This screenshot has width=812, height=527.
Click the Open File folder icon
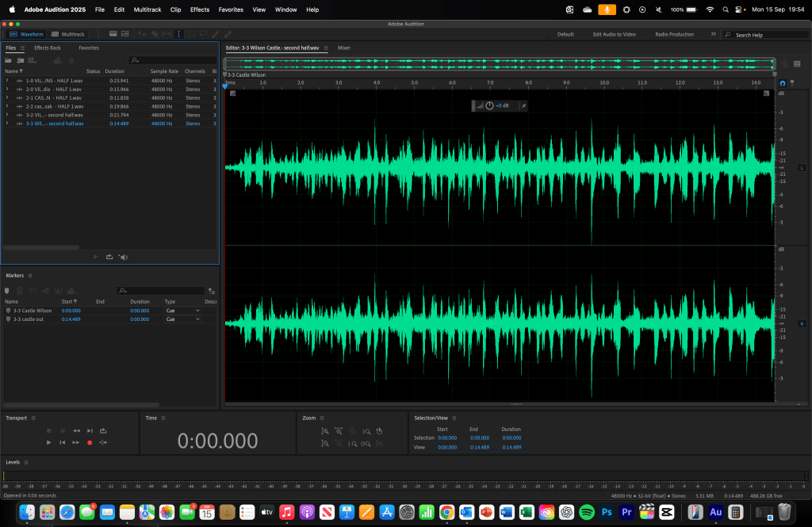click(8, 60)
